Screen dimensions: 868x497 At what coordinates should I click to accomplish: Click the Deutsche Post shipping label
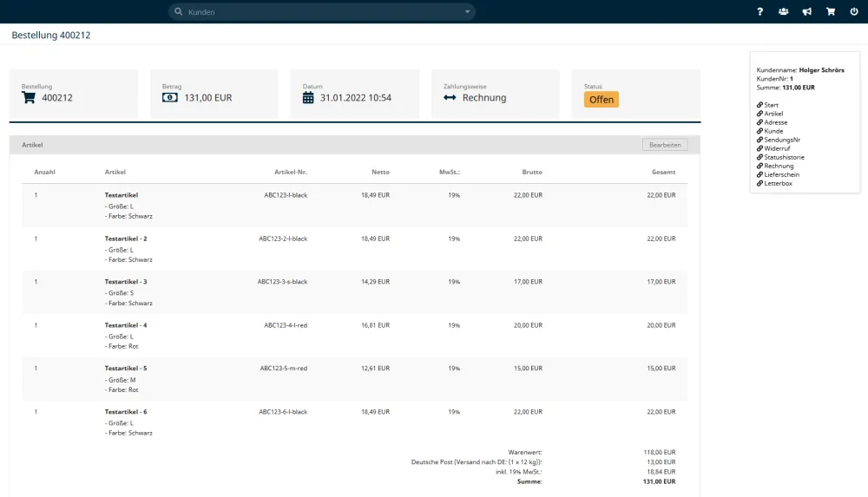click(x=476, y=462)
